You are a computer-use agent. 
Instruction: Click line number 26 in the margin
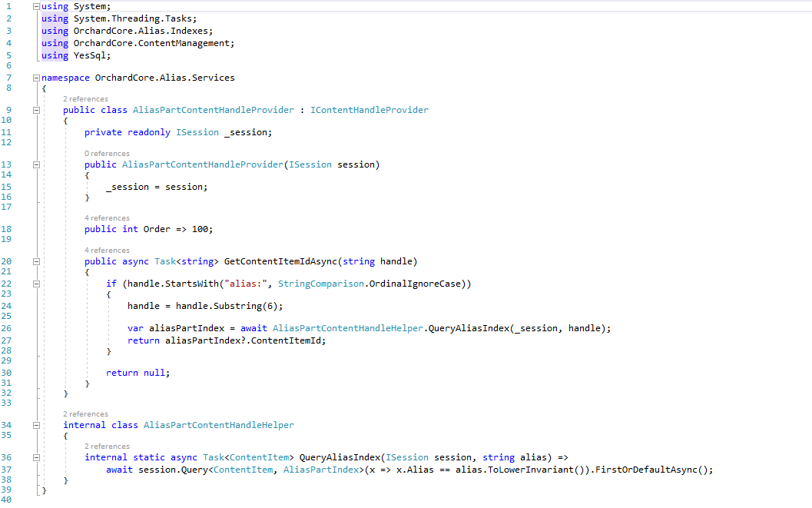pyautogui.click(x=6, y=328)
